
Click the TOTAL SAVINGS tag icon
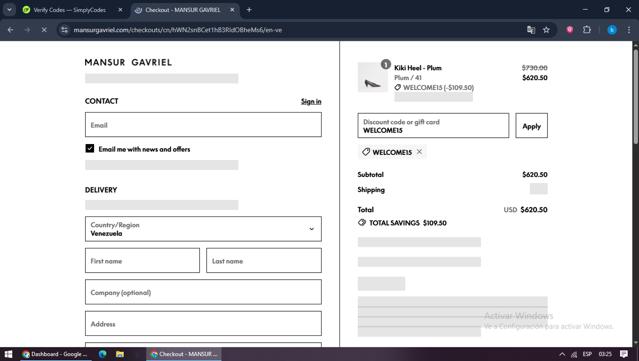point(362,222)
